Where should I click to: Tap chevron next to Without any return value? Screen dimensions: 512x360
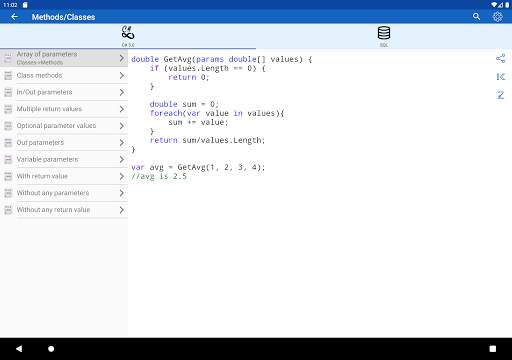[122, 210]
